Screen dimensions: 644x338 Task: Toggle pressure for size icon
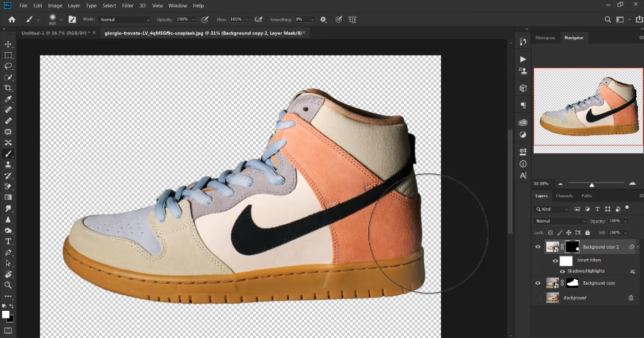pyautogui.click(x=339, y=19)
